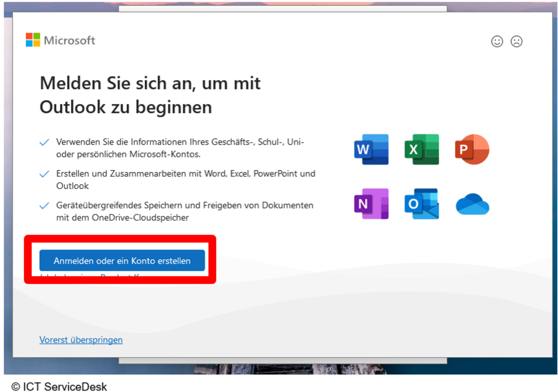Viewport: 558px width, 392px height.
Task: Send negative feedback with the sad face
Action: click(516, 42)
